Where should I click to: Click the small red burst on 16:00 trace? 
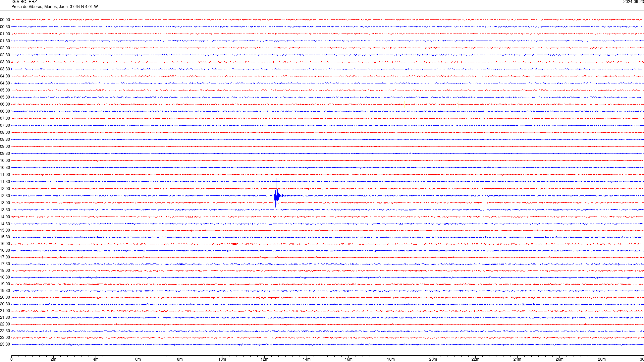[x=235, y=244]
